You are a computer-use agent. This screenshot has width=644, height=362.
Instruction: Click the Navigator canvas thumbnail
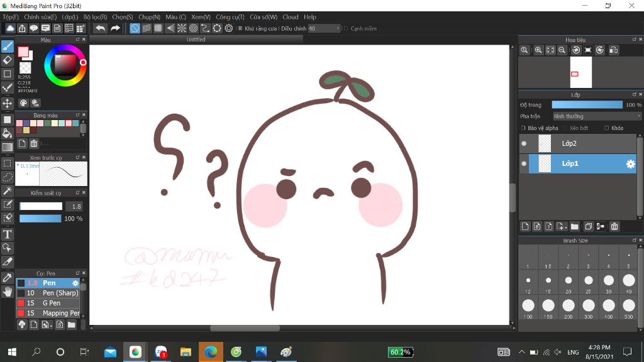point(580,72)
